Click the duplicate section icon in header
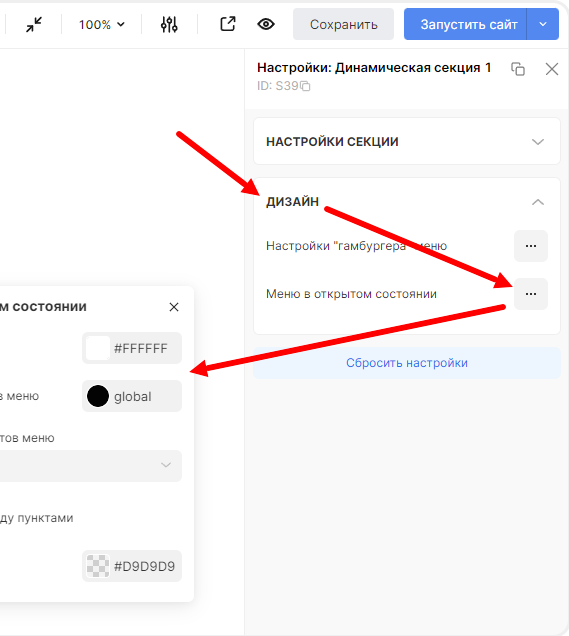 click(518, 69)
